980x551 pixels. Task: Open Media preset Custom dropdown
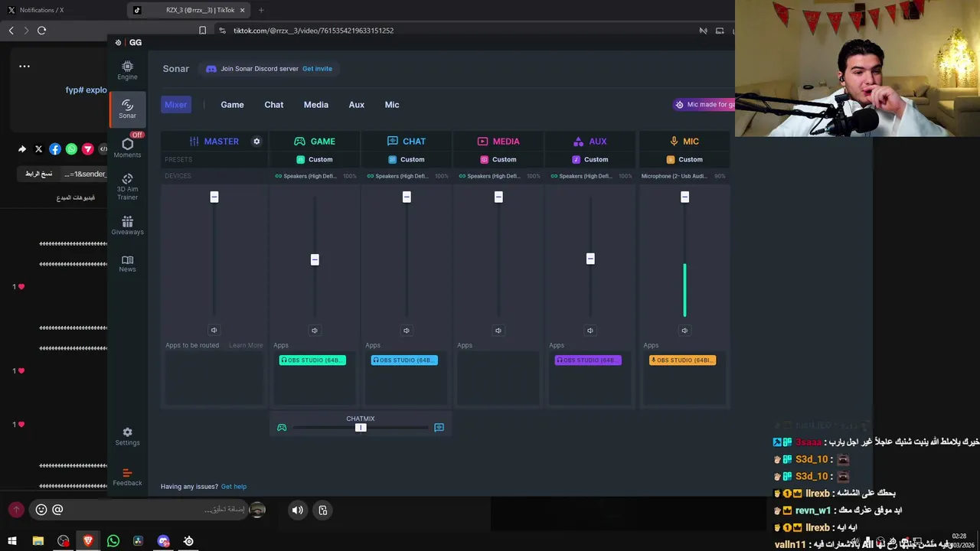pos(498,159)
